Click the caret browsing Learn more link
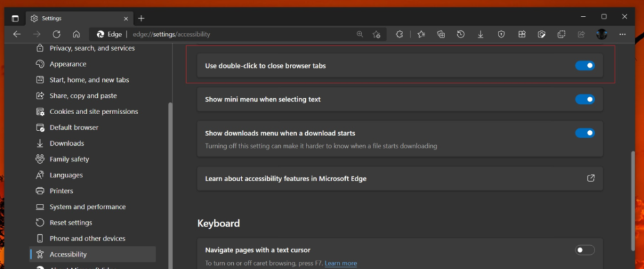644x269 pixels. point(341,263)
